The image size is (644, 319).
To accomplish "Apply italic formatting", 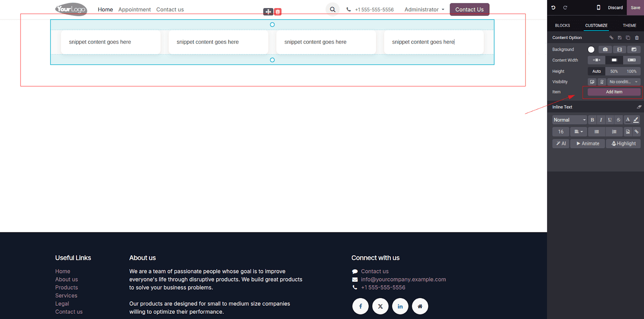I will point(601,120).
